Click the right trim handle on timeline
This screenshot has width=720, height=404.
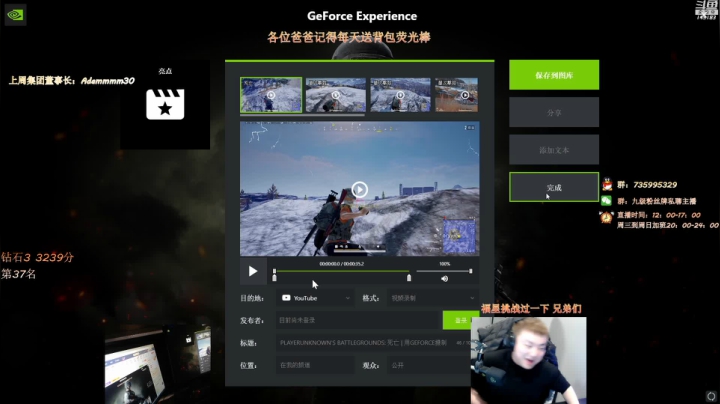(409, 278)
